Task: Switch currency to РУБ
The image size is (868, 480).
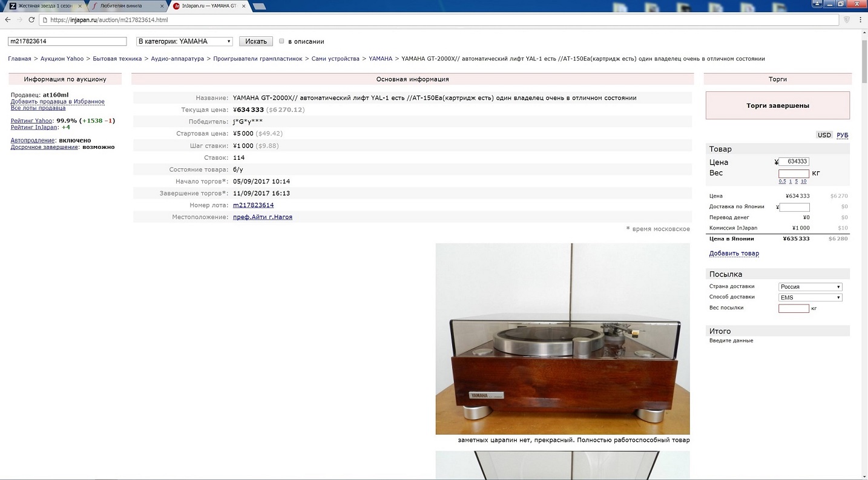Action: point(842,135)
